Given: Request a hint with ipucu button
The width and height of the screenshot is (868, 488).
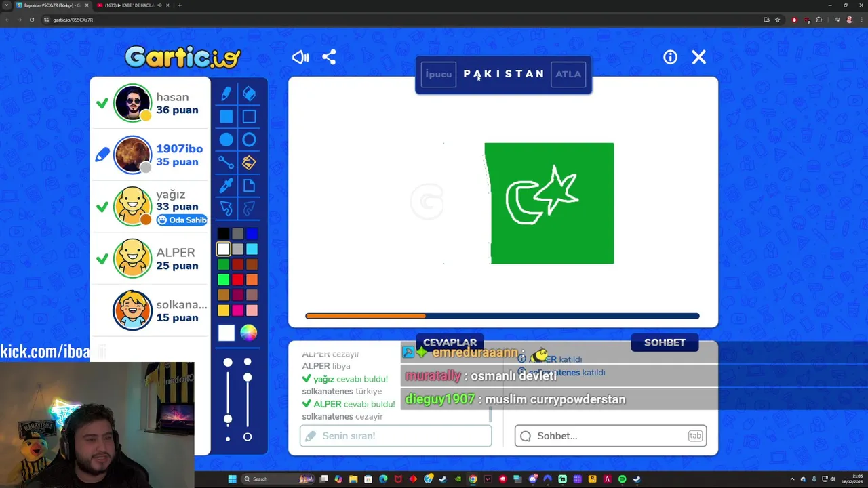Looking at the screenshot, I should [x=438, y=74].
